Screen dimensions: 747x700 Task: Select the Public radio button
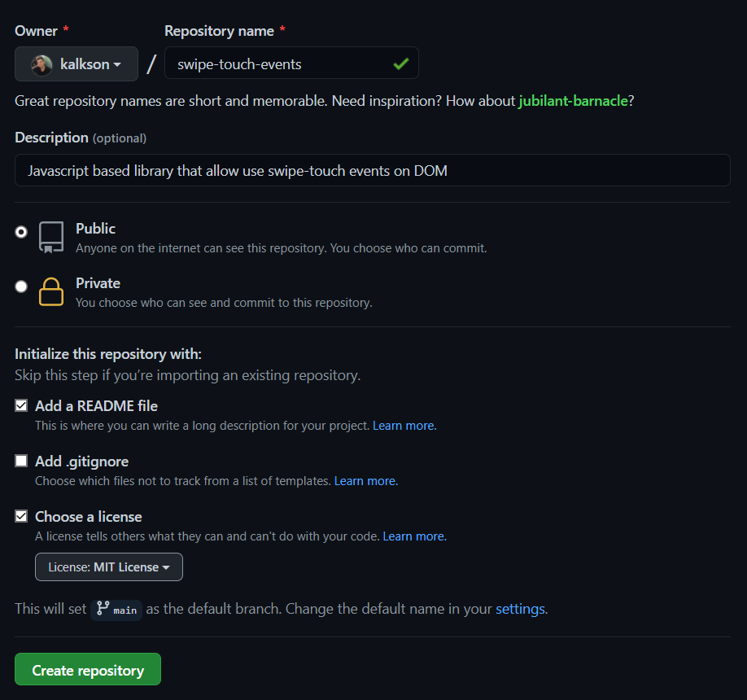[x=21, y=232]
